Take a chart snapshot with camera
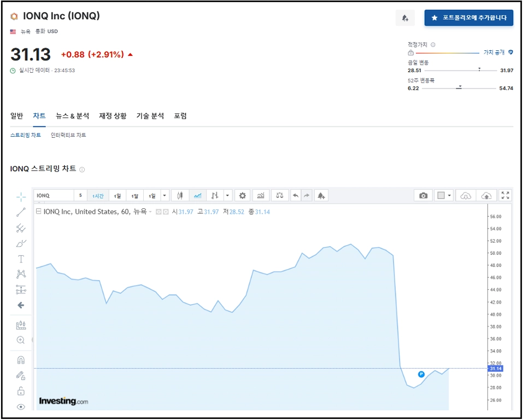The height and width of the screenshot is (420, 523). [424, 196]
